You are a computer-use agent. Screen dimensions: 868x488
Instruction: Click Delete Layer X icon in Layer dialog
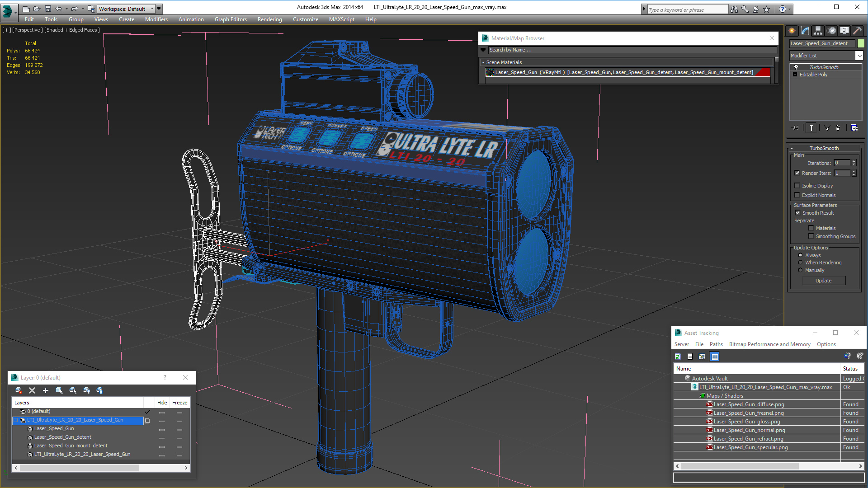click(32, 390)
